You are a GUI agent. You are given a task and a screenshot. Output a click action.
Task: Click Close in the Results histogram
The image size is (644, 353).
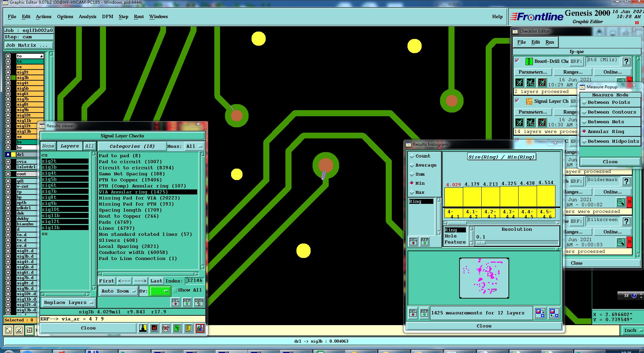coord(484,326)
